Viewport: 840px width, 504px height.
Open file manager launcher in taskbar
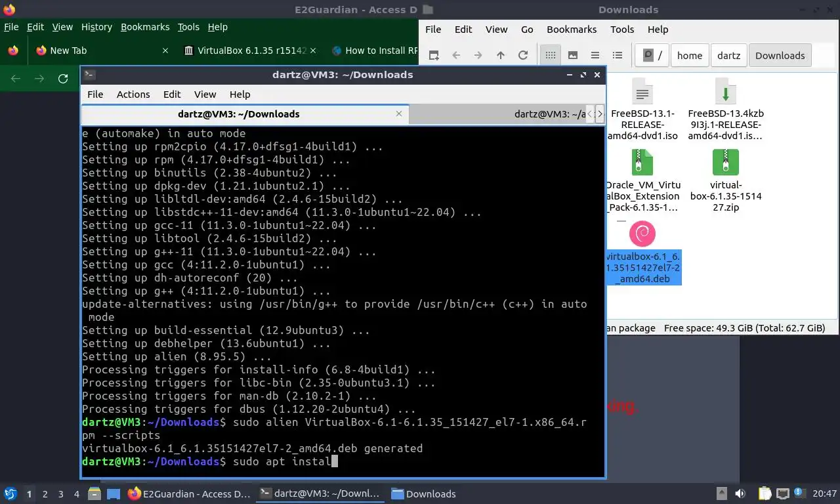tap(94, 493)
